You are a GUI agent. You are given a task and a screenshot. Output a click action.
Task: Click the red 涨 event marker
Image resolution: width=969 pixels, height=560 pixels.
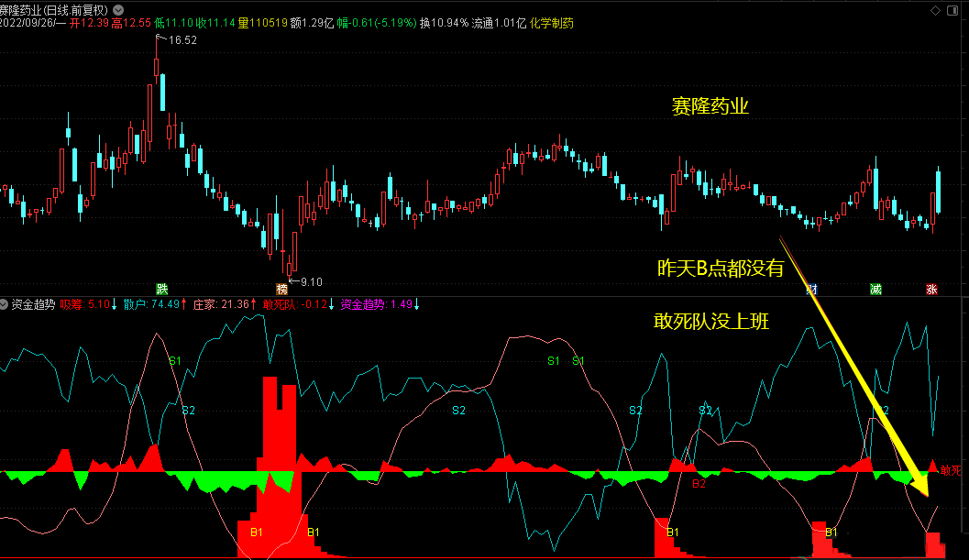pos(931,289)
